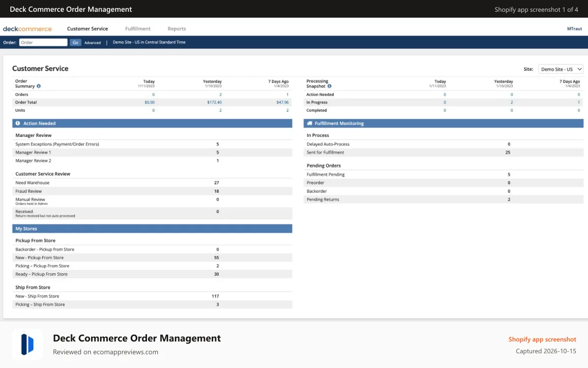This screenshot has height=368, width=588.
Task: Click the Pending Returns count 2
Action: (x=509, y=200)
